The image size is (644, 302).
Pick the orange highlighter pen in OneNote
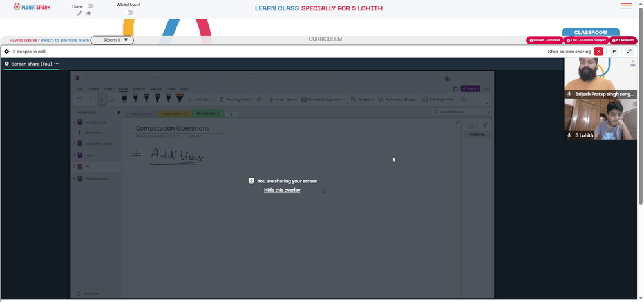coord(180,99)
